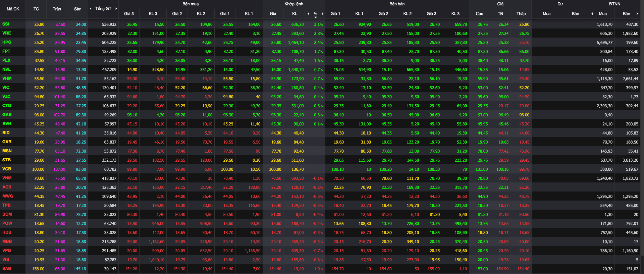Click VHM foreign sell value 7,661,44
The image size is (644, 274).
click(630, 79)
